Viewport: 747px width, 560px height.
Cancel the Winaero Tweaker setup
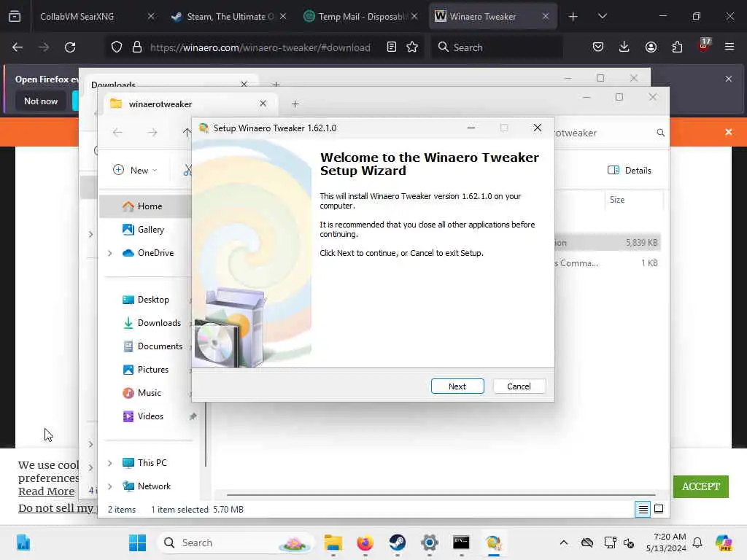coord(519,386)
